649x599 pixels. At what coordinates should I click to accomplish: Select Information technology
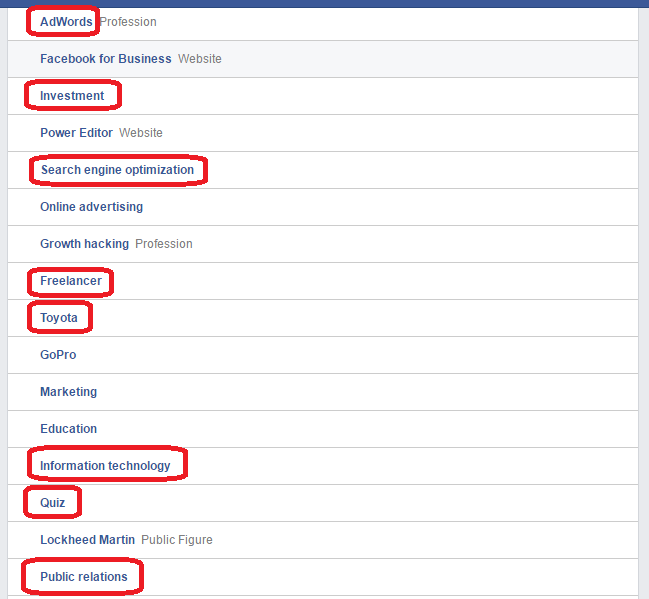click(105, 466)
